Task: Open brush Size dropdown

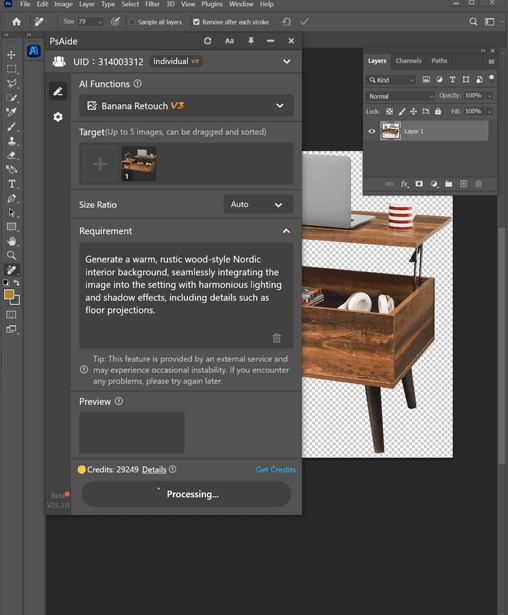Action: (x=100, y=22)
